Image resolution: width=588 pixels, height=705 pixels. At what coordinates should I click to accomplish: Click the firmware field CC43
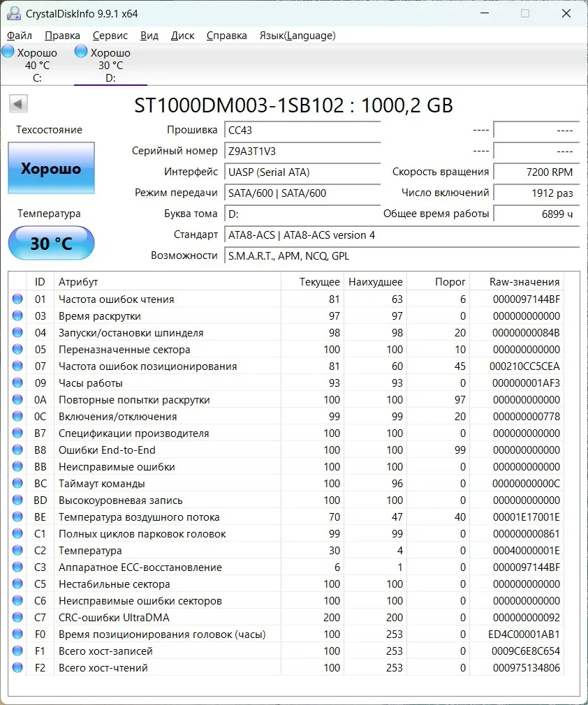click(x=302, y=131)
